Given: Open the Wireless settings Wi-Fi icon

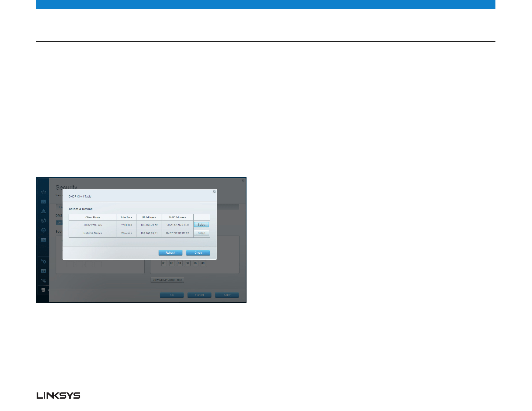Looking at the screenshot, I should point(44,281).
